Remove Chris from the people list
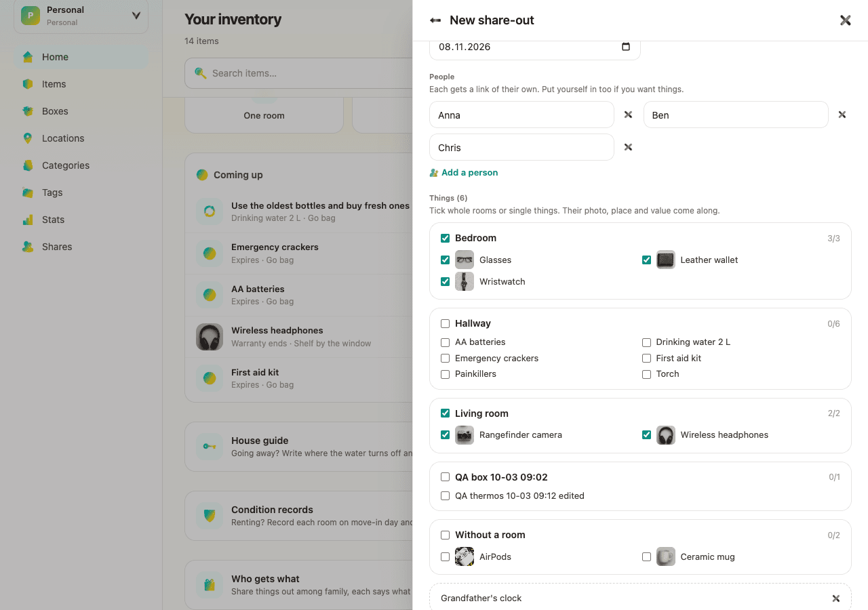The height and width of the screenshot is (610, 868). click(x=628, y=147)
